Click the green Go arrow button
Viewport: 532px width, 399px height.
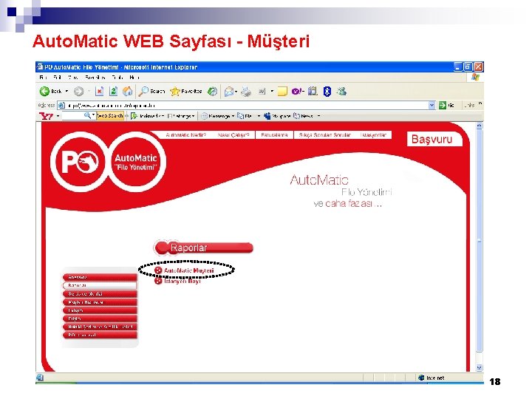[443, 105]
